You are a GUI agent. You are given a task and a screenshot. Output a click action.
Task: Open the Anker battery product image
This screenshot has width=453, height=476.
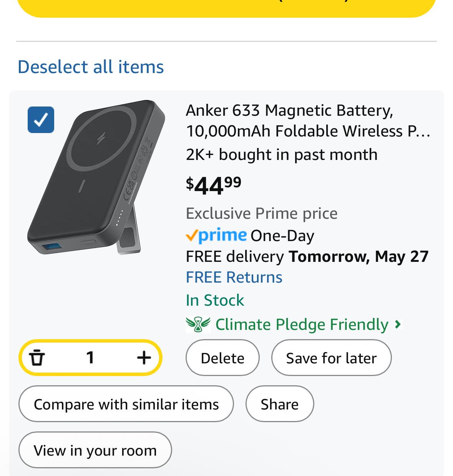(x=96, y=177)
